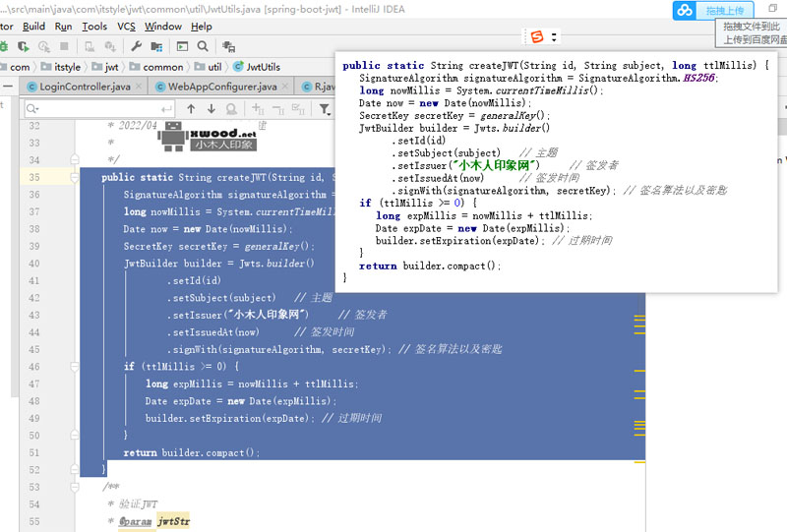The image size is (787, 532).
Task: Click the util breadcrumb folder
Action: [209, 67]
